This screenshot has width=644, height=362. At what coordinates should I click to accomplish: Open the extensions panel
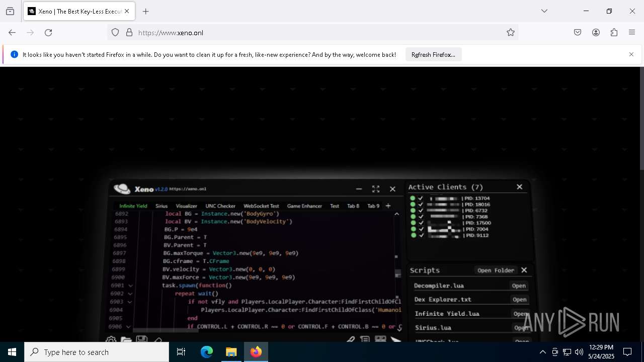point(614,33)
